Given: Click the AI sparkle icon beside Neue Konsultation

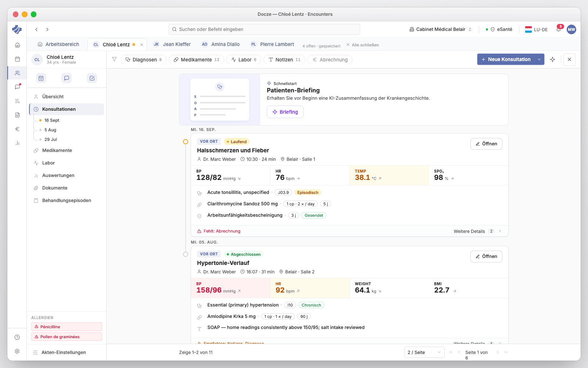Looking at the screenshot, I should (x=552, y=59).
